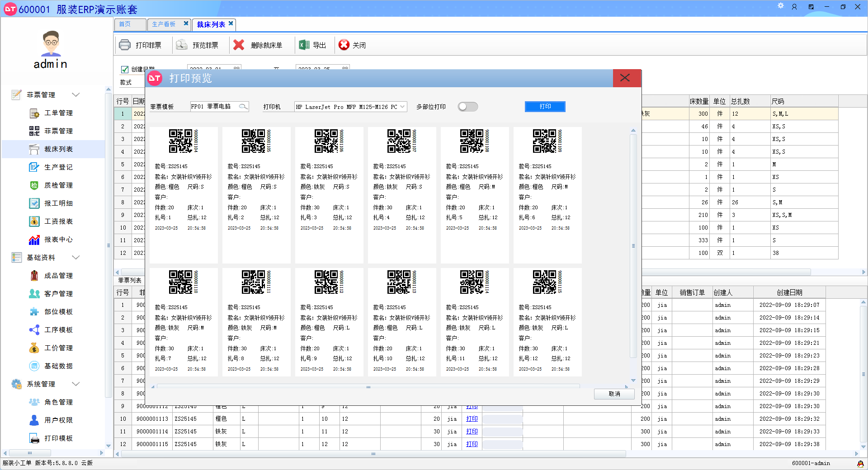Close the 打印预览 dialog
Viewport: 868px width, 470px height.
point(626,78)
